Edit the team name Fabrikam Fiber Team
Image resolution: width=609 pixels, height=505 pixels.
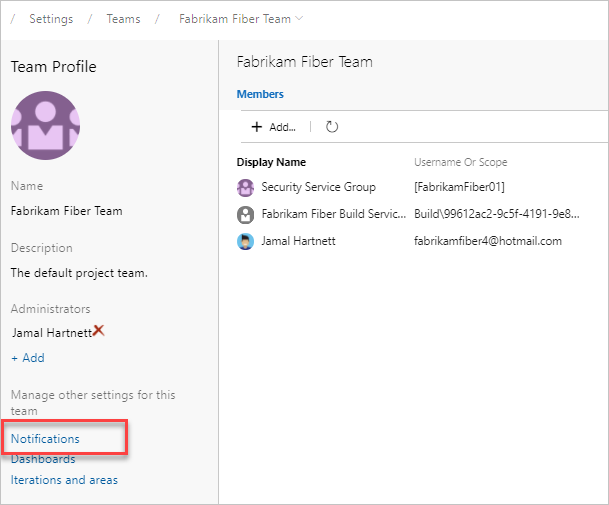point(66,211)
